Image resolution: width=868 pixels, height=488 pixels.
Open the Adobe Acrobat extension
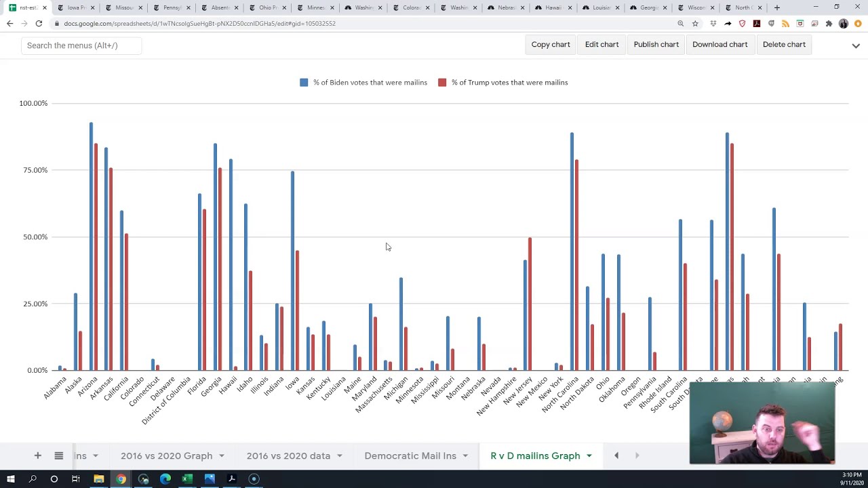pyautogui.click(x=757, y=24)
